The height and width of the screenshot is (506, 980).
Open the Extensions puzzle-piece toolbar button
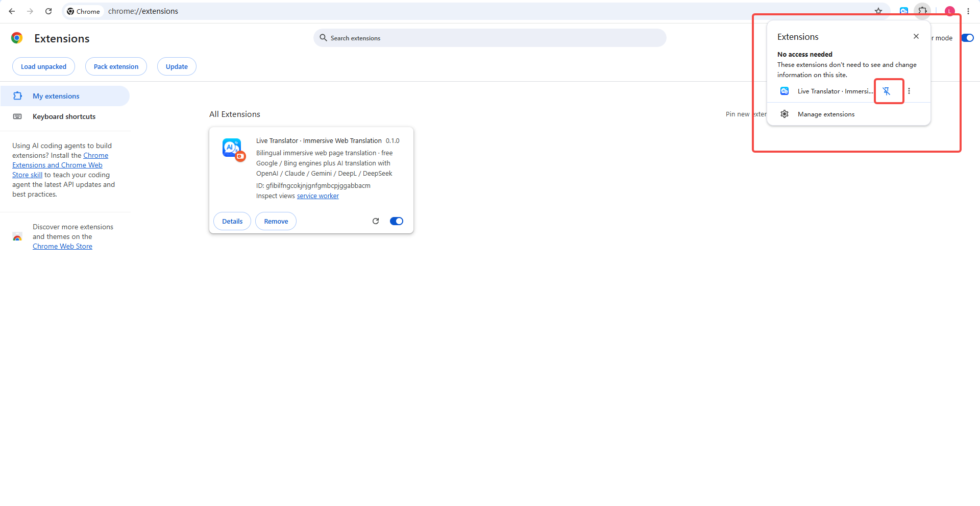922,11
